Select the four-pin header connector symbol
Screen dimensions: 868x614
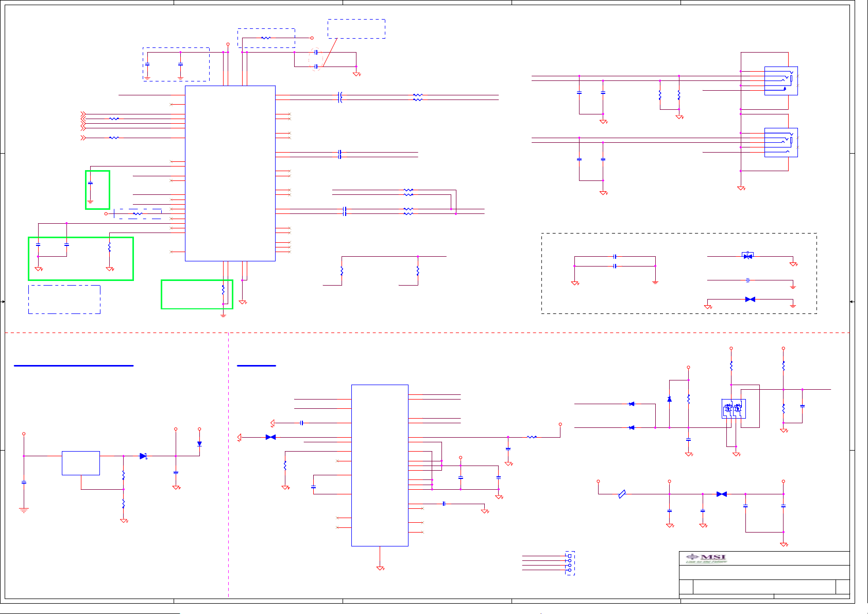(570, 563)
